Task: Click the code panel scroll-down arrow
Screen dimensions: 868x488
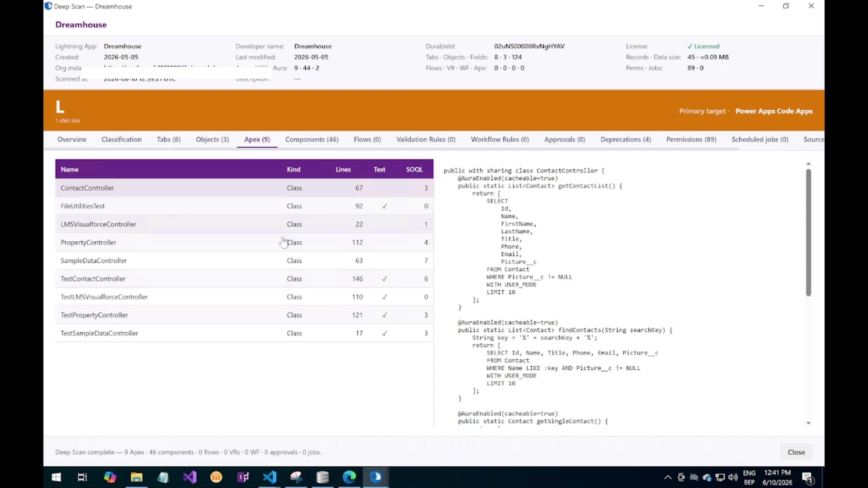Action: [x=808, y=423]
